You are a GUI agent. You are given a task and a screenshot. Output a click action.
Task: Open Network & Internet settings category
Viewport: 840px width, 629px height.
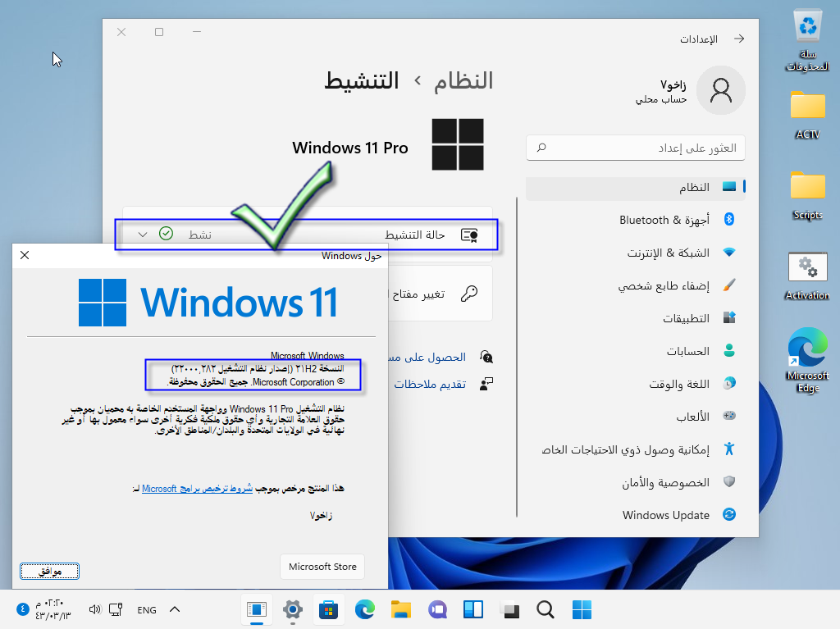[x=636, y=253]
